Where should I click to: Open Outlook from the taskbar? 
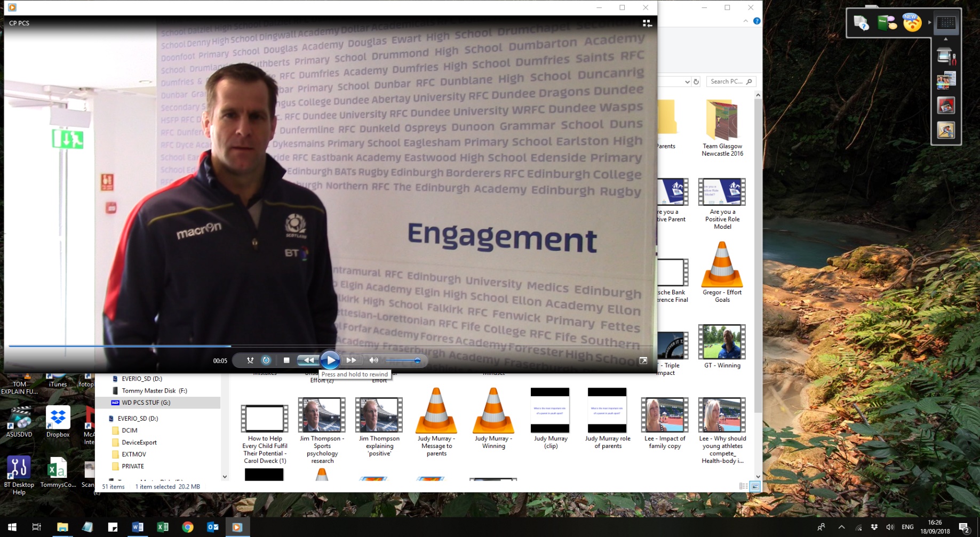coord(212,527)
